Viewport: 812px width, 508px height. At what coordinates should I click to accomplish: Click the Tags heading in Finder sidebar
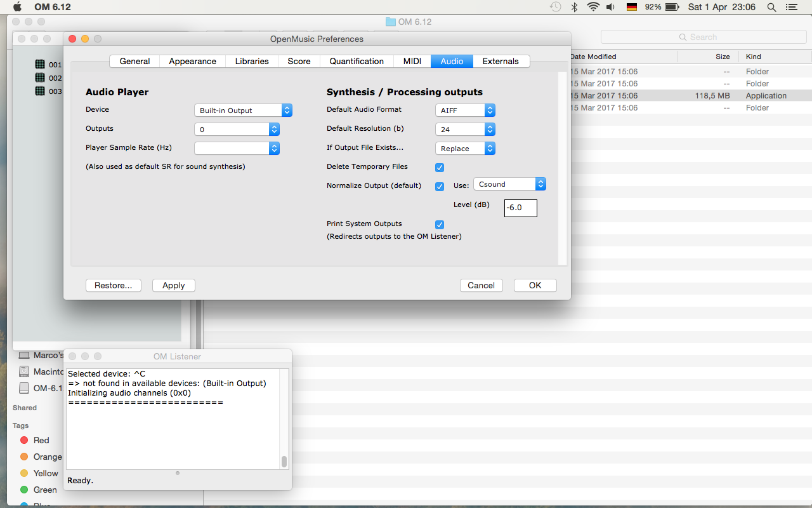tap(21, 425)
